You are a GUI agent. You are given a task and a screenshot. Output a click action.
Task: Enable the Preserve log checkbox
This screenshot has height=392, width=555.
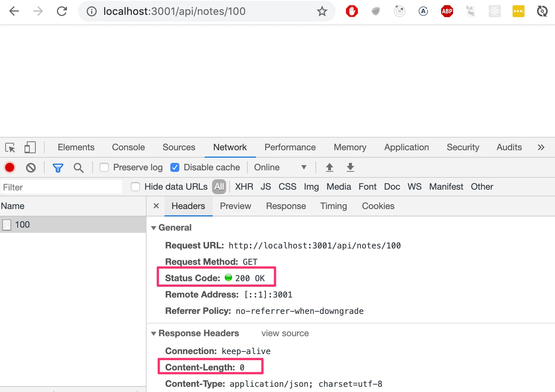(x=104, y=168)
